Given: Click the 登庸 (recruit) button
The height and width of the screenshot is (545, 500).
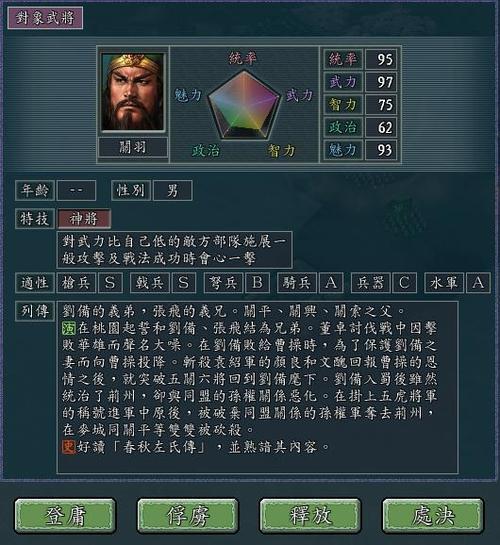Looking at the screenshot, I should coord(65,516).
